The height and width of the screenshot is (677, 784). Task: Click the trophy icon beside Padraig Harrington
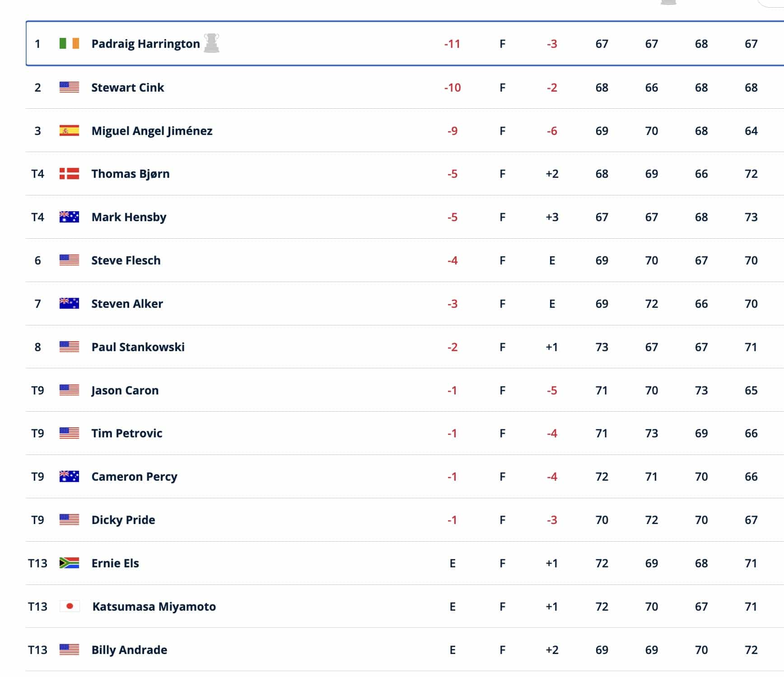211,43
